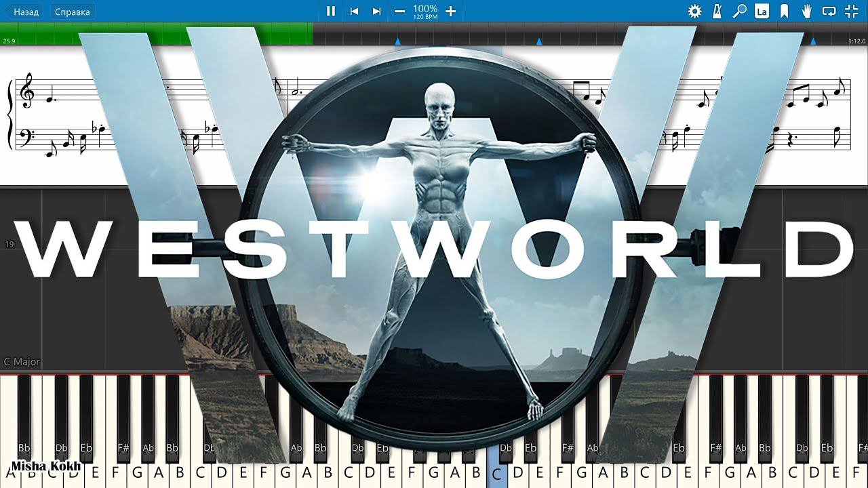The width and height of the screenshot is (868, 488).
Task: Skip forward to the next section
Action: [376, 11]
